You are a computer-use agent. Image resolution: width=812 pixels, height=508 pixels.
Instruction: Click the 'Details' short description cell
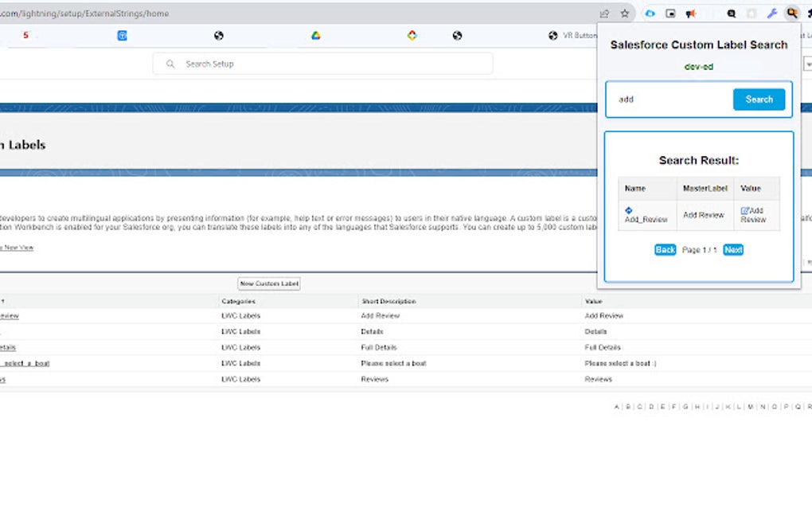(372, 331)
